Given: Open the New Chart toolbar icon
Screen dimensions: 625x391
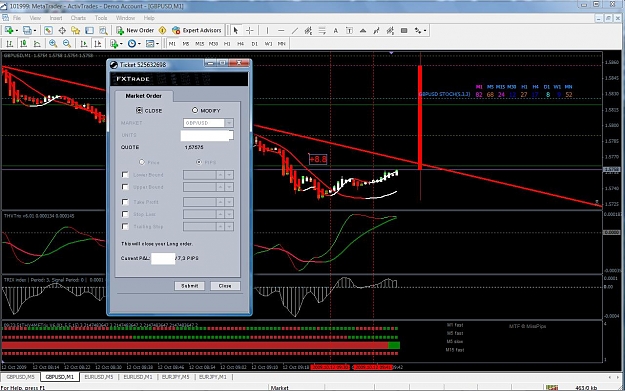Looking at the screenshot, I should (x=9, y=30).
